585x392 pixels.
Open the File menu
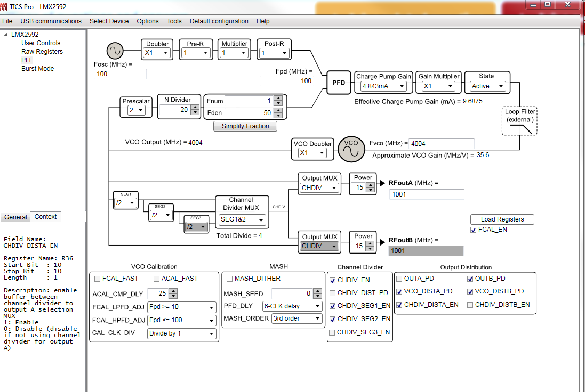click(7, 21)
